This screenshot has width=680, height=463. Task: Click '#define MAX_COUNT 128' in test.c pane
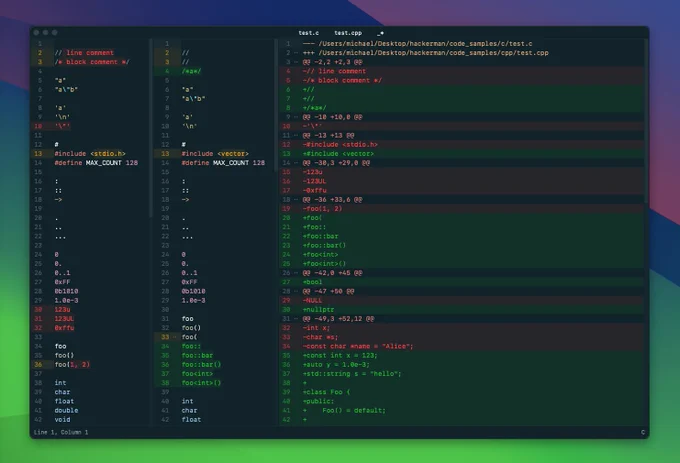(x=96, y=163)
